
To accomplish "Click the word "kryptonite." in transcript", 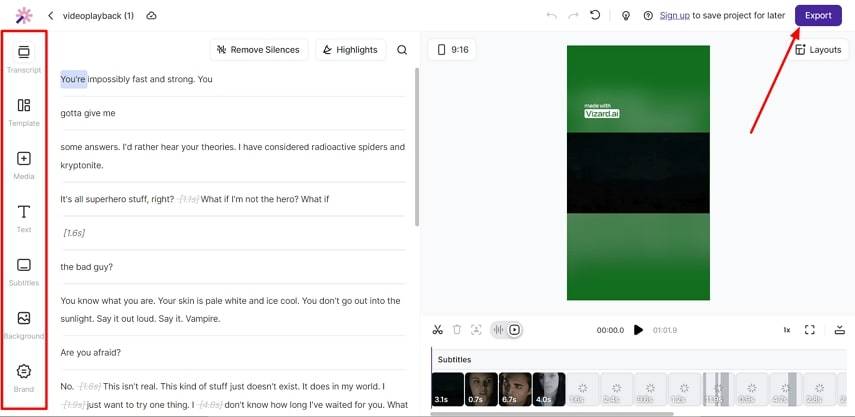I will [x=82, y=165].
